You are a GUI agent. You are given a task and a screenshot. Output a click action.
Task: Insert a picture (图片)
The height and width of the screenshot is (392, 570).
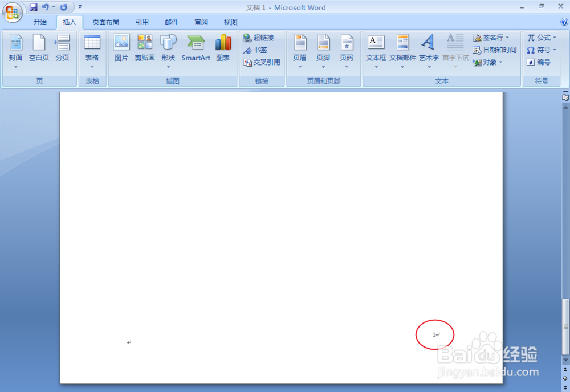[121, 48]
